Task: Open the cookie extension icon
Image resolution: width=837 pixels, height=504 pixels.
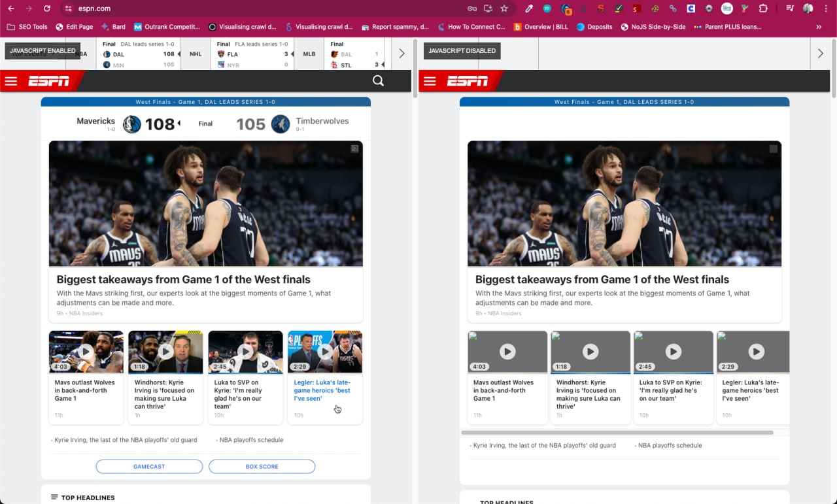Action: (655, 8)
